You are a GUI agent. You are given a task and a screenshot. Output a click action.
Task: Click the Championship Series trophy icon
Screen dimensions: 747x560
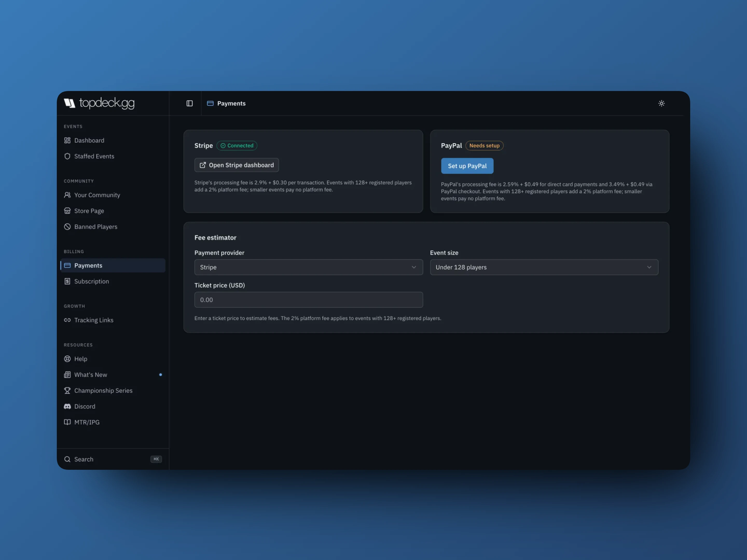point(67,390)
